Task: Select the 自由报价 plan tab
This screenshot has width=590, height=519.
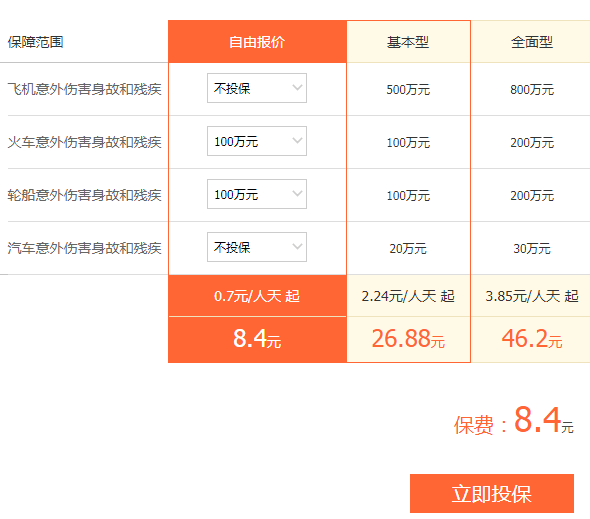Action: [257, 42]
